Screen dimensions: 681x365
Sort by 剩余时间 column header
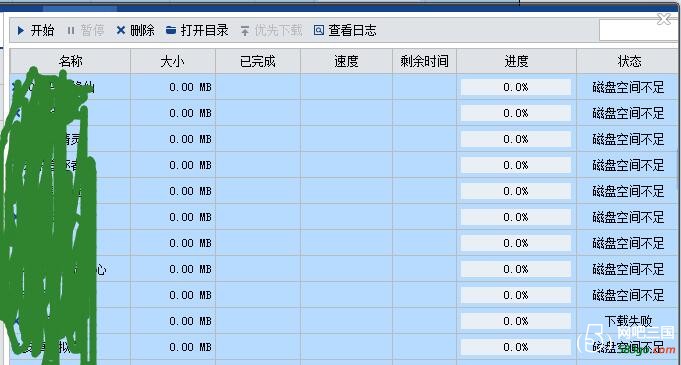[424, 61]
